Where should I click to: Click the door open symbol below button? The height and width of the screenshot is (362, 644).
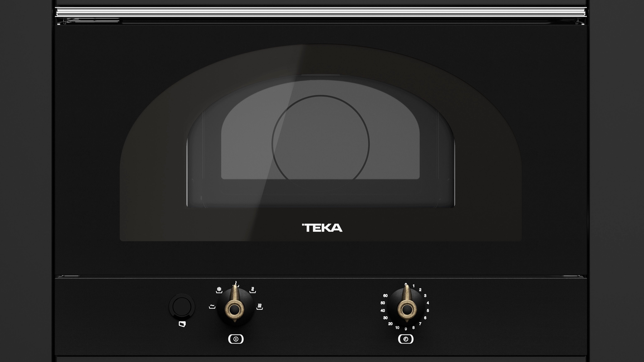(182, 324)
